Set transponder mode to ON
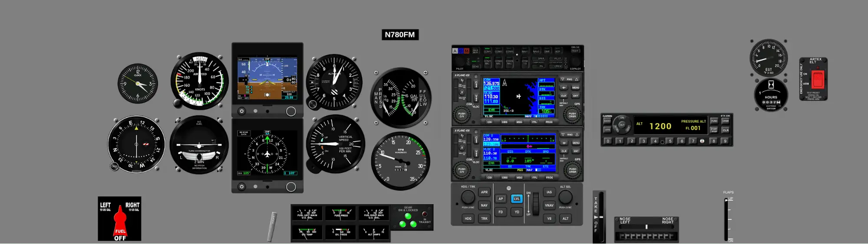Viewport: 868px width, 244px height. (622, 118)
